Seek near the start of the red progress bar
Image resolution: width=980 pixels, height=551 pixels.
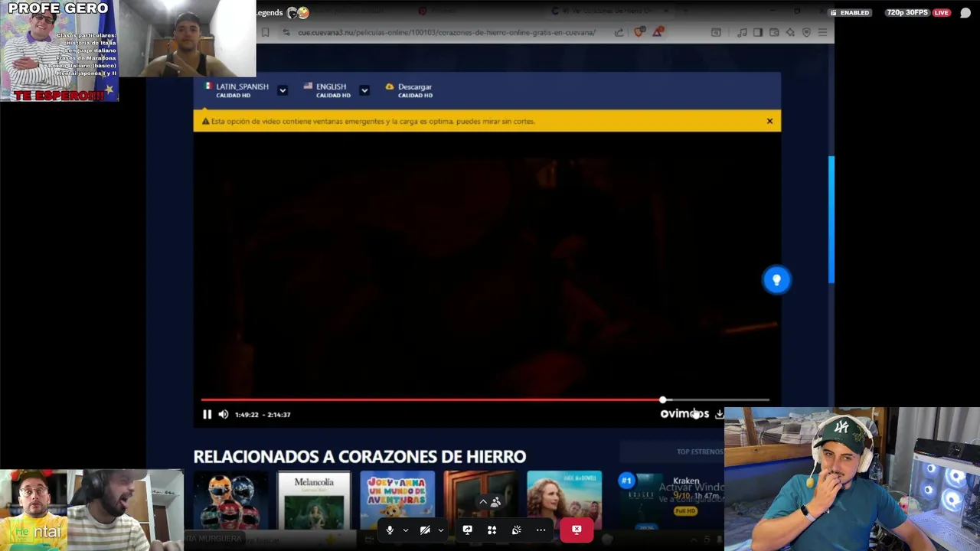coord(207,399)
